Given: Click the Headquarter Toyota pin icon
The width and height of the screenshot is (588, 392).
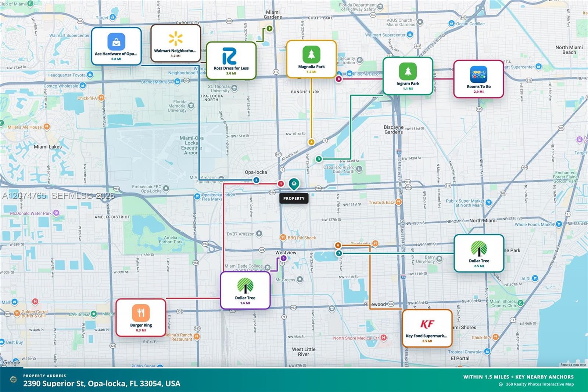Looking at the screenshot, I should (x=90, y=75).
